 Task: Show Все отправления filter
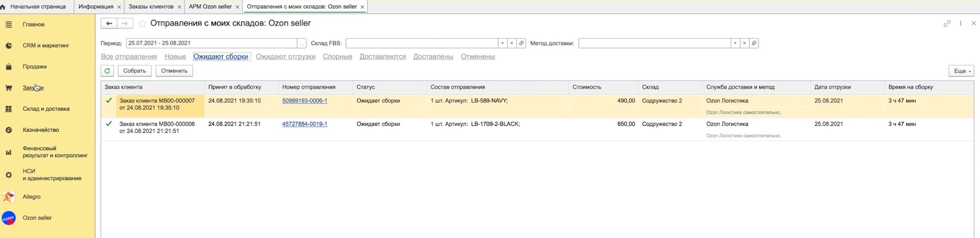tap(129, 57)
